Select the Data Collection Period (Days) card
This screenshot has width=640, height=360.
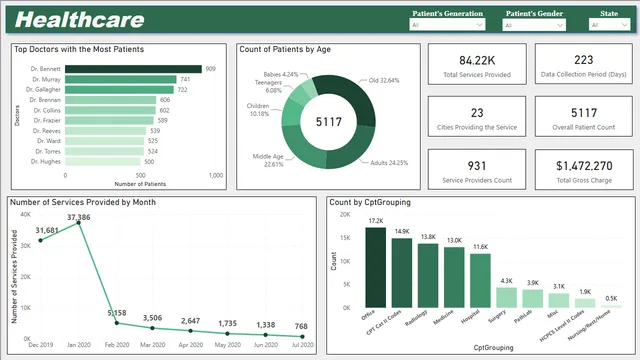[584, 64]
